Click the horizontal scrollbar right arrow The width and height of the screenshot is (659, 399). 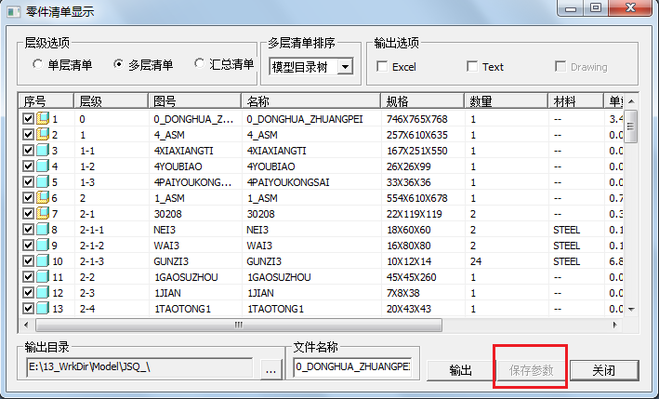[x=615, y=325]
